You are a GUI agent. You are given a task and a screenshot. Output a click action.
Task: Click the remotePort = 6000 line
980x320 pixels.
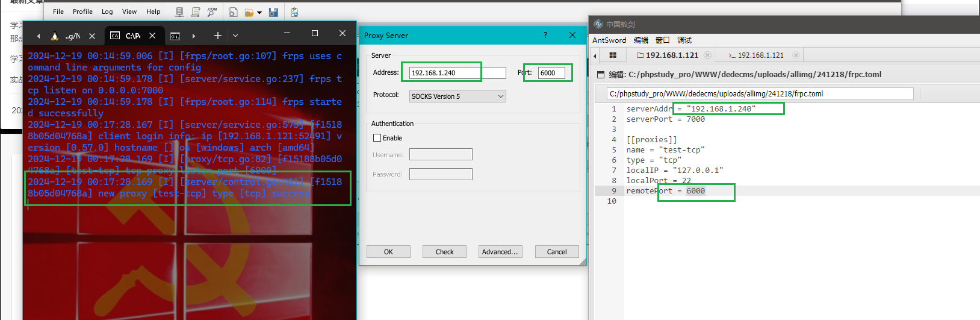pos(665,191)
